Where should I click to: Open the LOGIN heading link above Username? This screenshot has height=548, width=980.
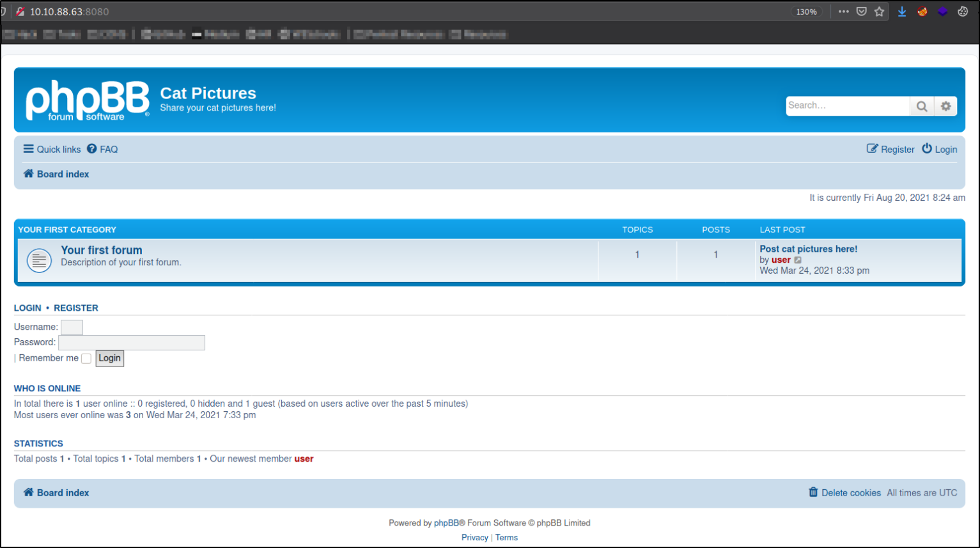(x=27, y=308)
